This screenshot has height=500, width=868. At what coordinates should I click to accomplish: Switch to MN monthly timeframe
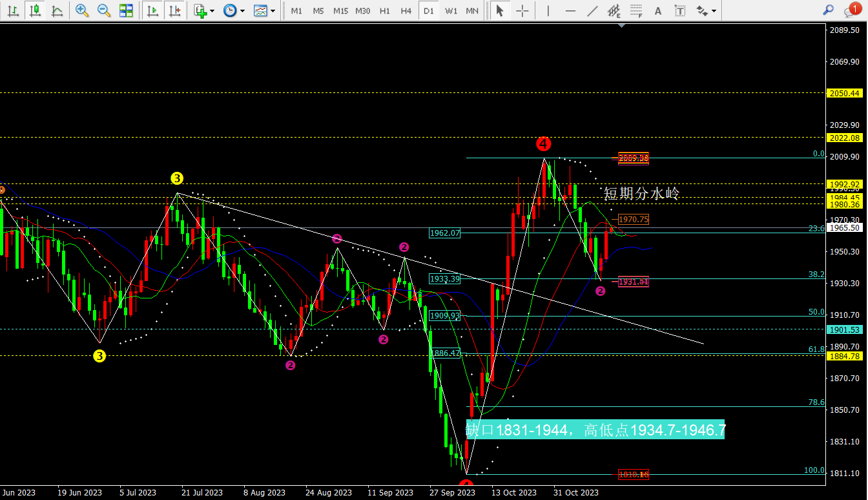pos(473,11)
